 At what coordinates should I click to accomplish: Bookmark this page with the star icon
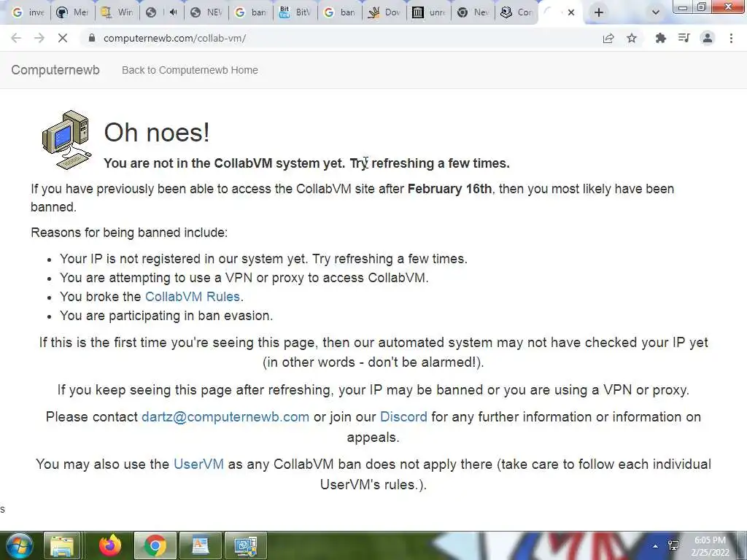coord(632,38)
